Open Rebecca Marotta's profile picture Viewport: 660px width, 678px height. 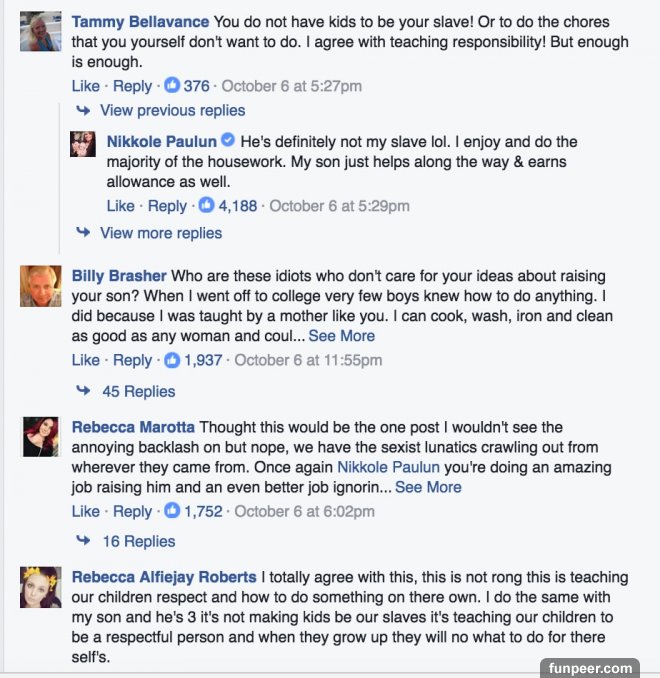[42, 437]
